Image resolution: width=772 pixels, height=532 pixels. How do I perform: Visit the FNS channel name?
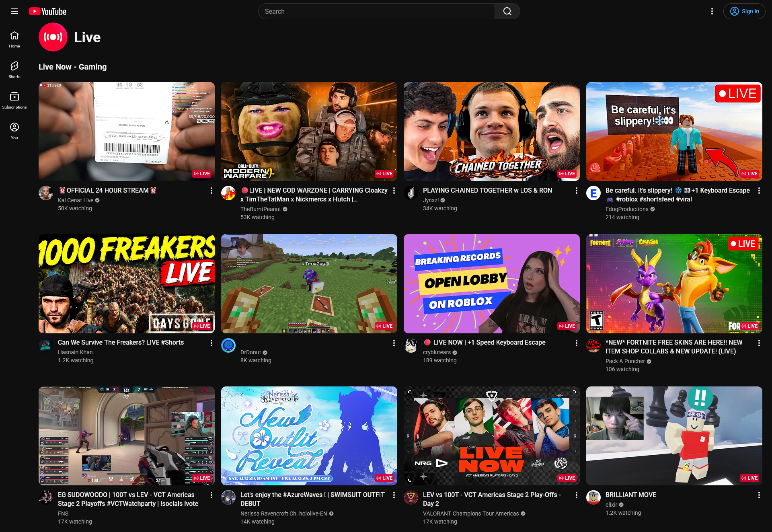[x=63, y=514]
